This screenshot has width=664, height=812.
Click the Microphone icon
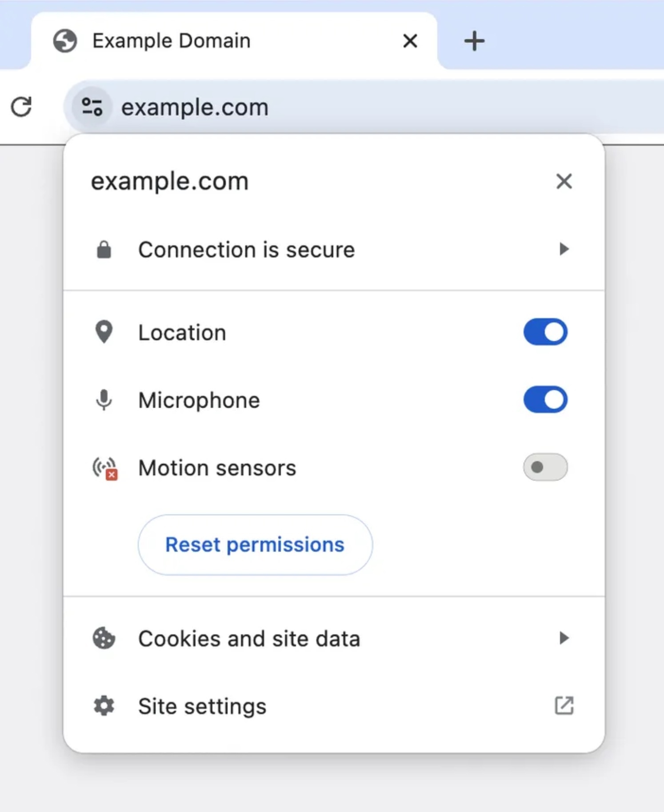click(x=104, y=400)
